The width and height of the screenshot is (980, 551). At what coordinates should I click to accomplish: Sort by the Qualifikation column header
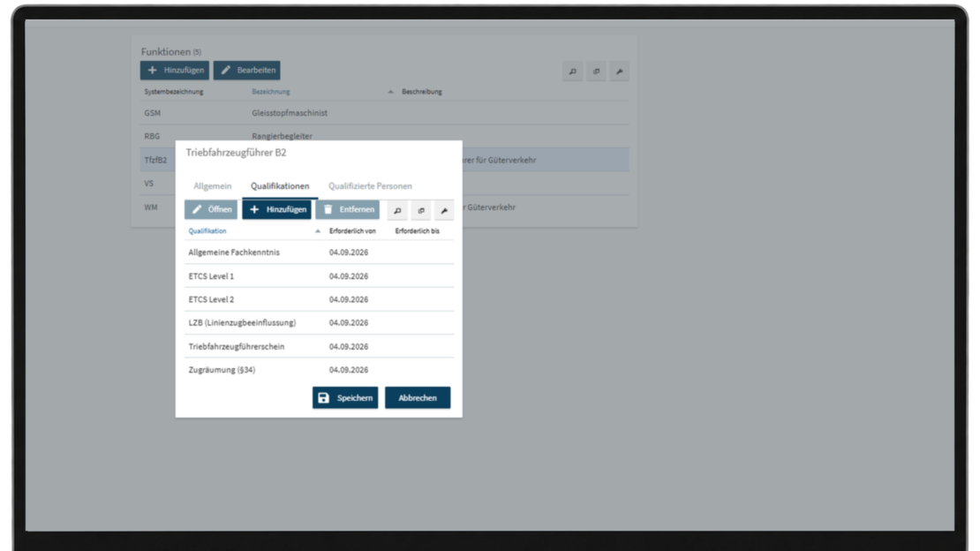[x=207, y=230]
